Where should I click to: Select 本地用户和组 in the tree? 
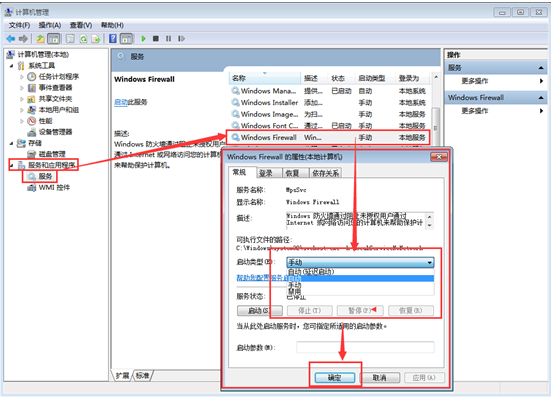point(59,110)
